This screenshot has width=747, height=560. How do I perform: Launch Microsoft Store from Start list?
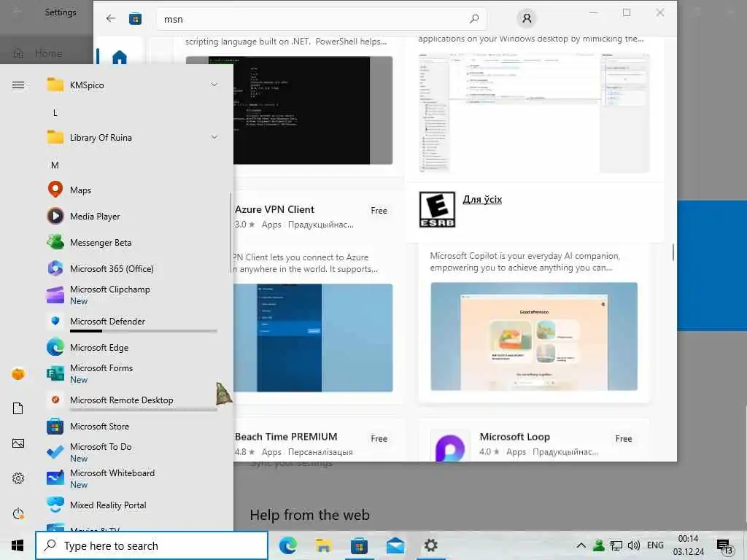[132, 426]
